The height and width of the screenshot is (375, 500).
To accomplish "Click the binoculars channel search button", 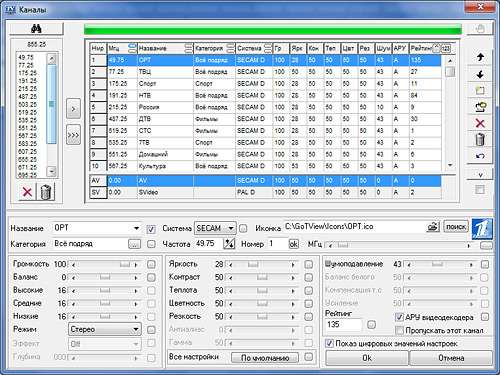I will [36, 29].
